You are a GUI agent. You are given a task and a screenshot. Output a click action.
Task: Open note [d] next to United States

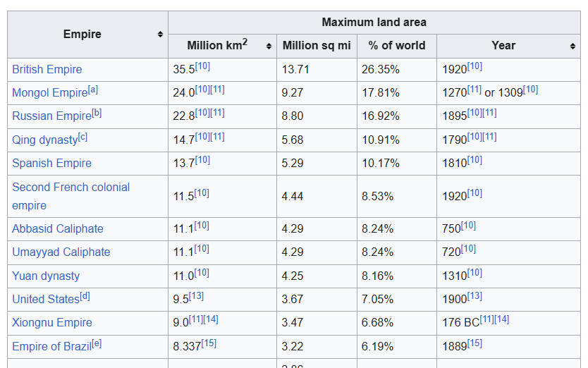point(85,296)
